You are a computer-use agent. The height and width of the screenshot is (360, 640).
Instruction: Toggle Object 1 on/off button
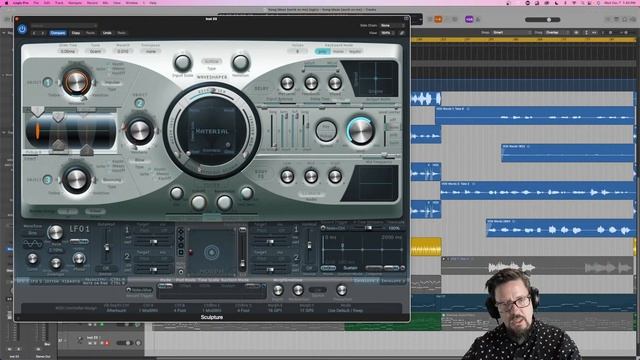click(x=47, y=82)
